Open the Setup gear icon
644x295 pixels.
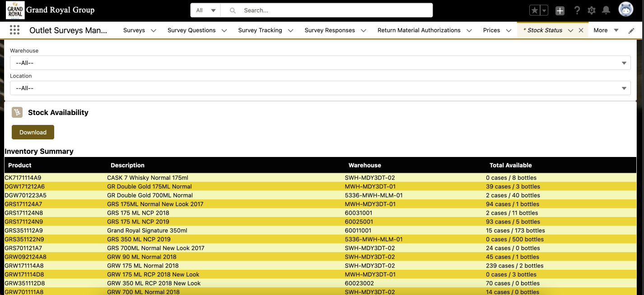tap(592, 10)
